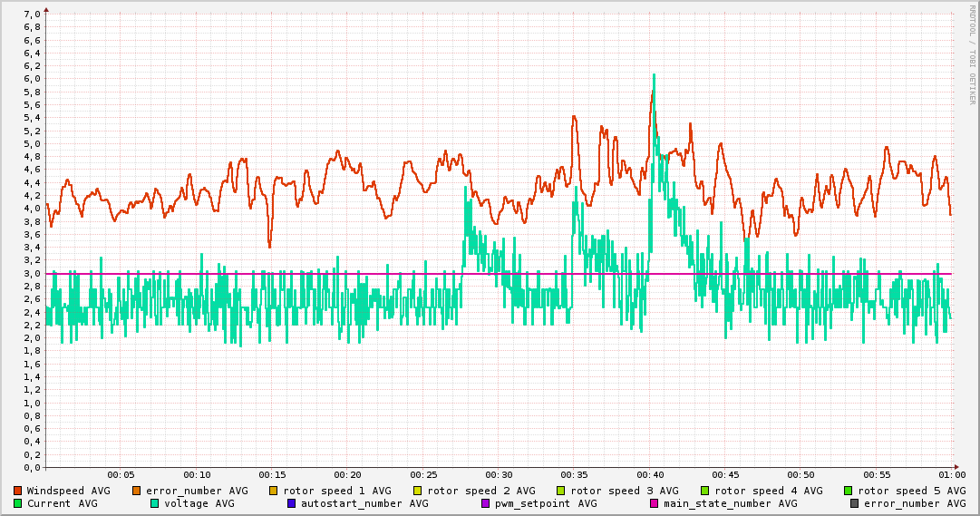Click the teal voltage AVG legend square
Screen dimensions: 980x516
(x=155, y=503)
